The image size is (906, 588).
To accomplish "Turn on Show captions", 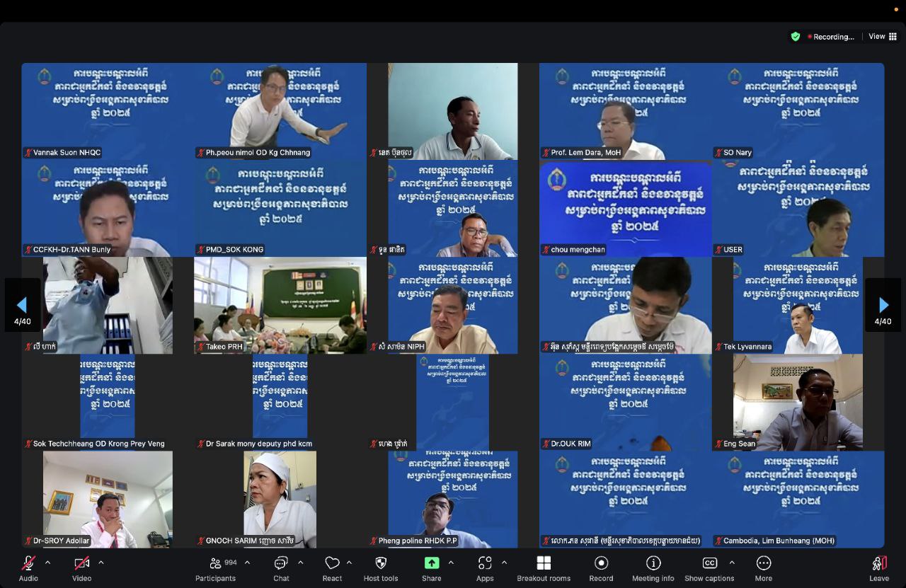I will pos(709,568).
